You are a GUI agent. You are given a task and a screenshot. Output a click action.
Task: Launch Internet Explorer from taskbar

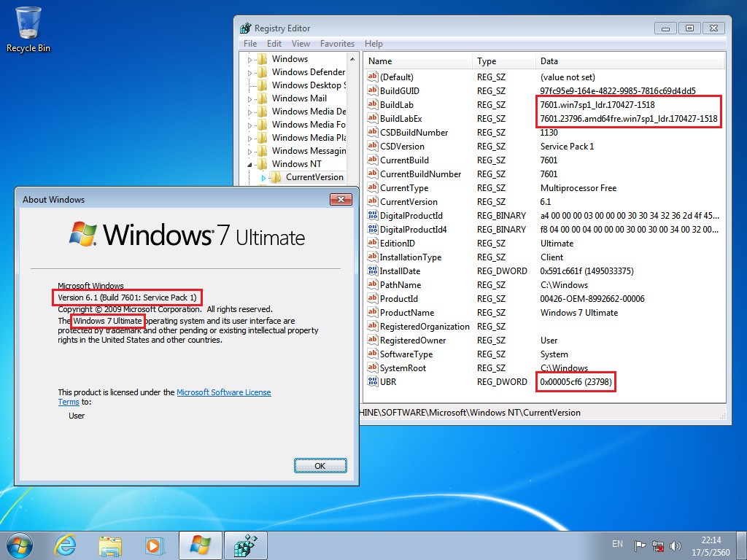pyautogui.click(x=65, y=545)
